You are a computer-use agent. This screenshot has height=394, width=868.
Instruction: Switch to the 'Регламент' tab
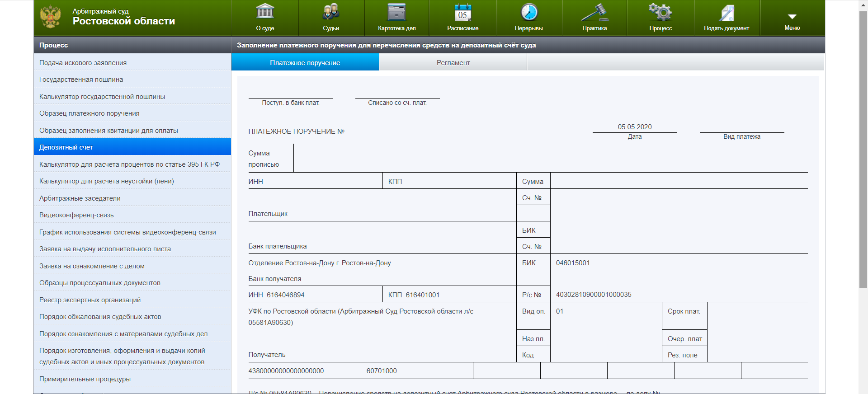click(453, 62)
